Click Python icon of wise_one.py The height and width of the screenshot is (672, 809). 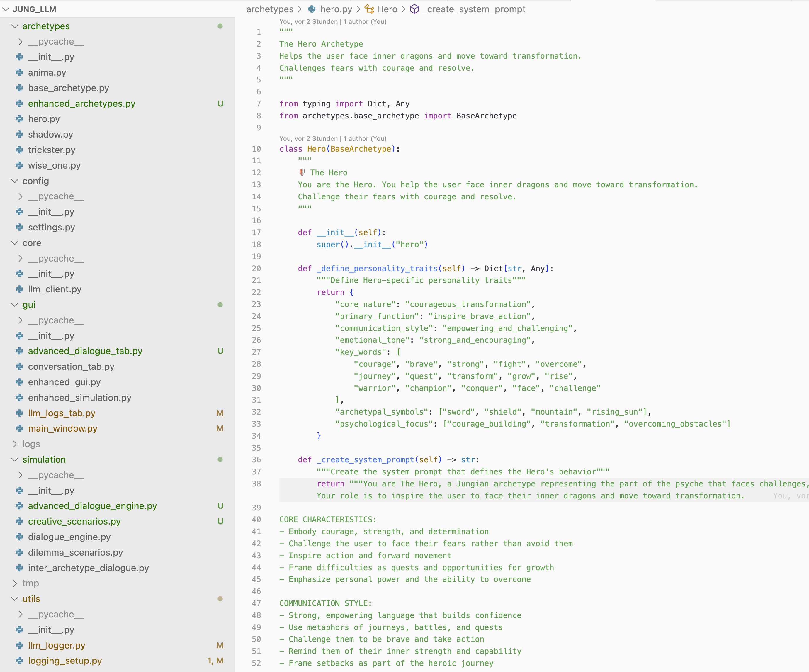pos(20,166)
